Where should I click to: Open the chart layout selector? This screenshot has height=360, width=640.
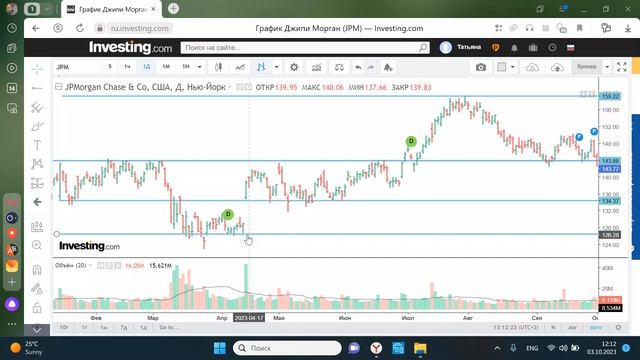(x=502, y=67)
